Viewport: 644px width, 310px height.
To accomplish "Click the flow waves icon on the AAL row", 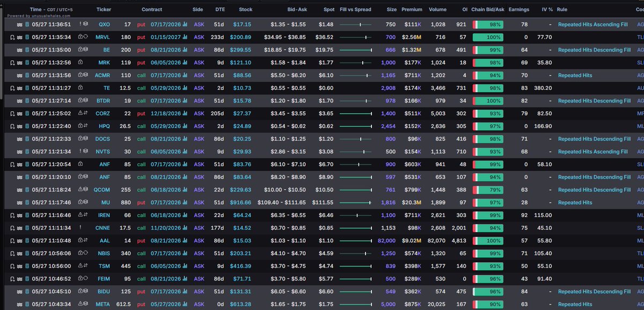I will tap(19, 241).
